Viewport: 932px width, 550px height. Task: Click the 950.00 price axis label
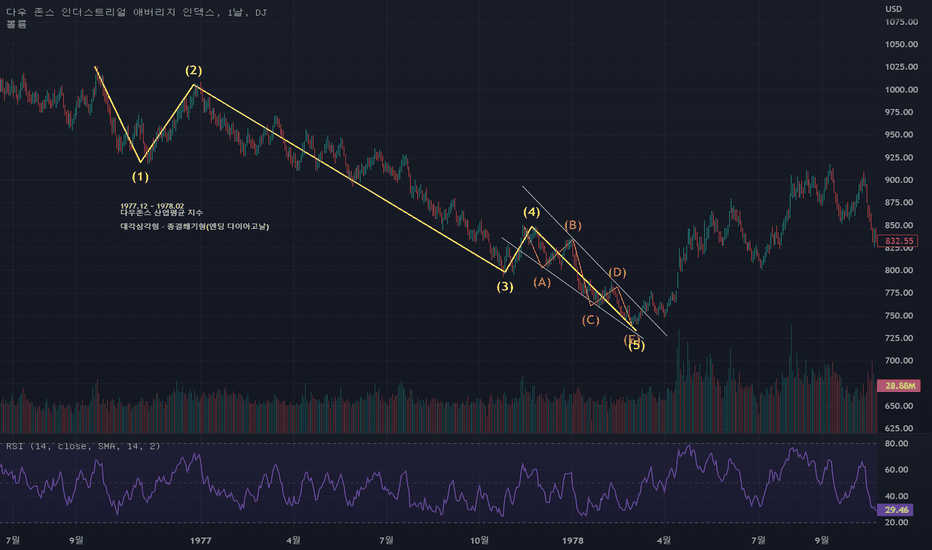point(901,135)
